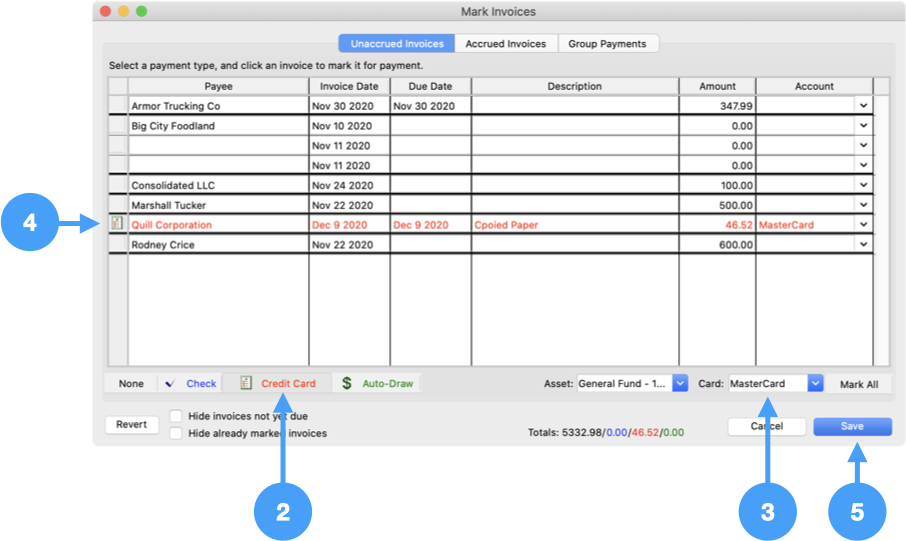Click the Consolidated LLC payee cell

(217, 186)
